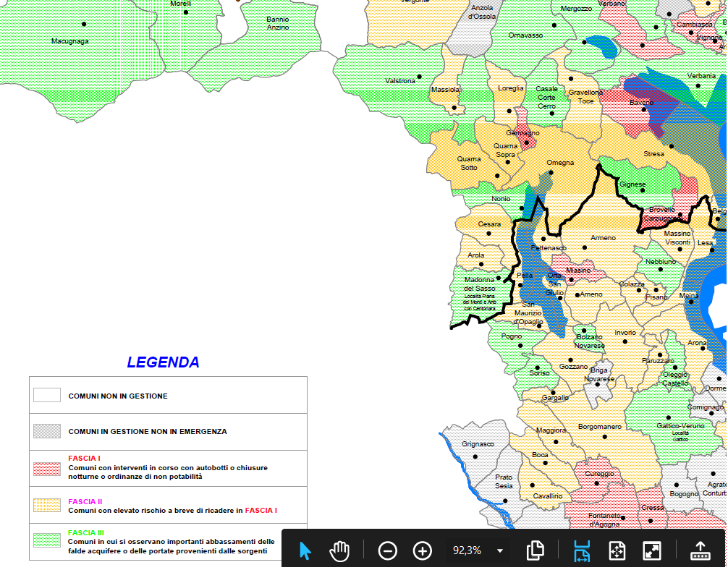Dock the floating toolbar with the upload icon
This screenshot has height=570, width=728.
point(701,551)
